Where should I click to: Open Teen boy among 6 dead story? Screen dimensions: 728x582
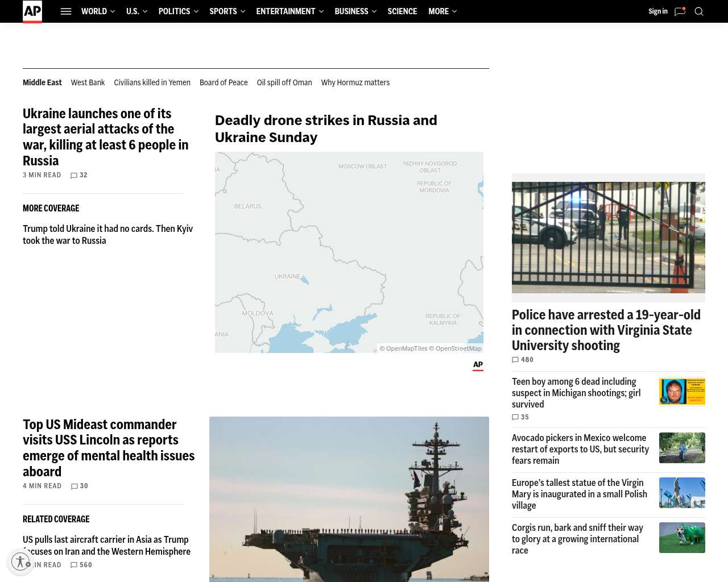pos(576,393)
